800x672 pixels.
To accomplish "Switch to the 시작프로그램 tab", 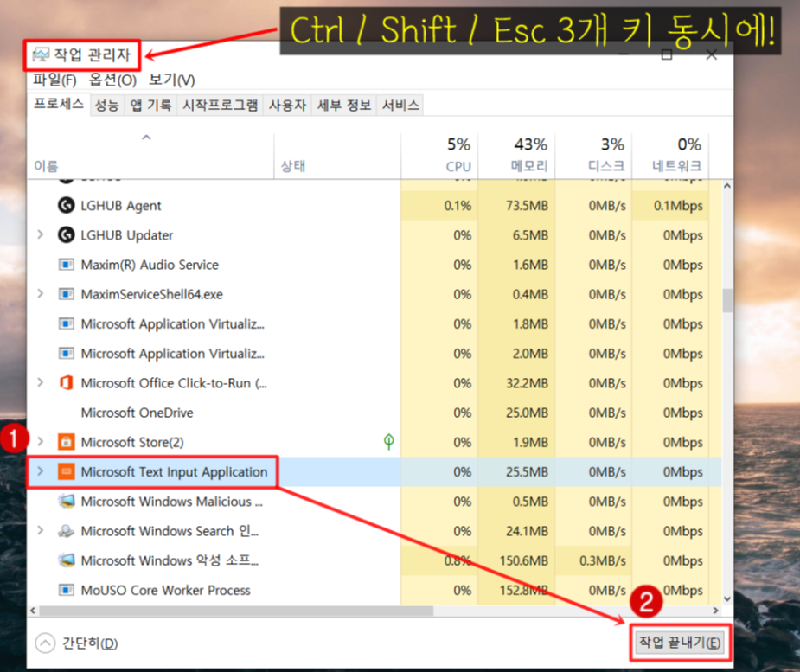I will 221,106.
